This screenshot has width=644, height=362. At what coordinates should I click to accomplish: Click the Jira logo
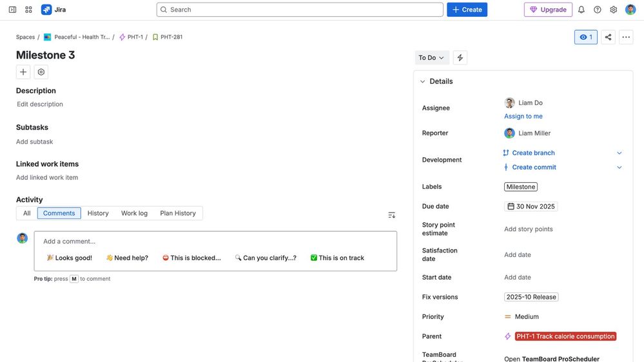pos(54,10)
